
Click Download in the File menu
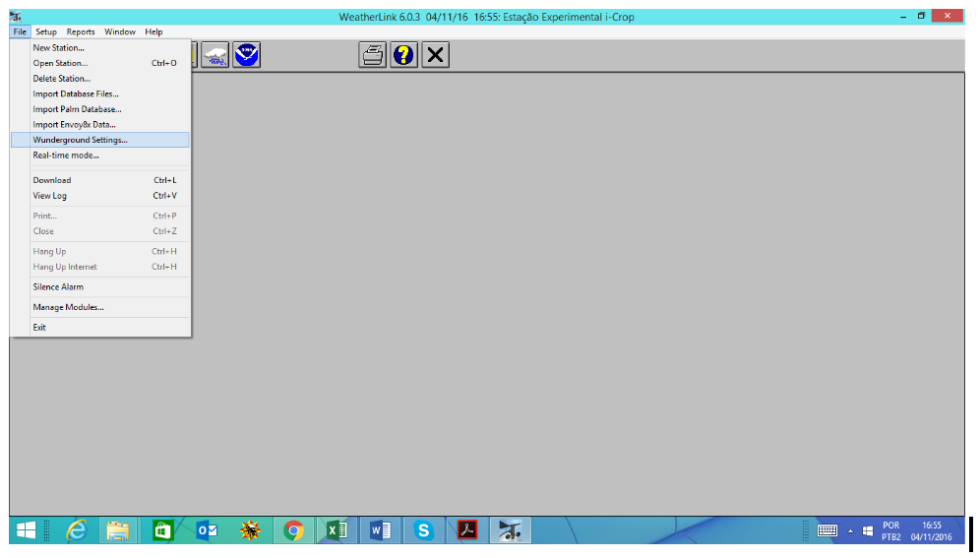(52, 180)
